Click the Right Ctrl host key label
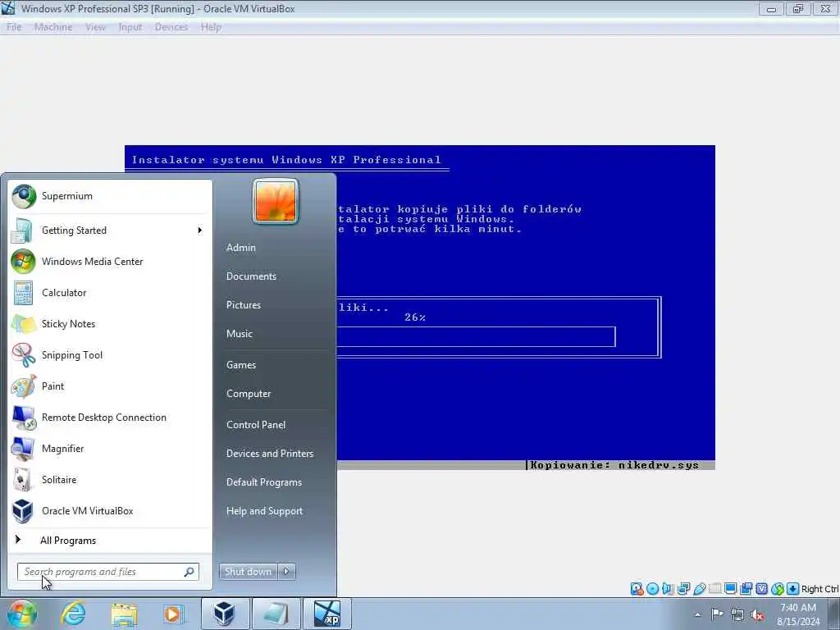The image size is (840, 630). (x=819, y=589)
